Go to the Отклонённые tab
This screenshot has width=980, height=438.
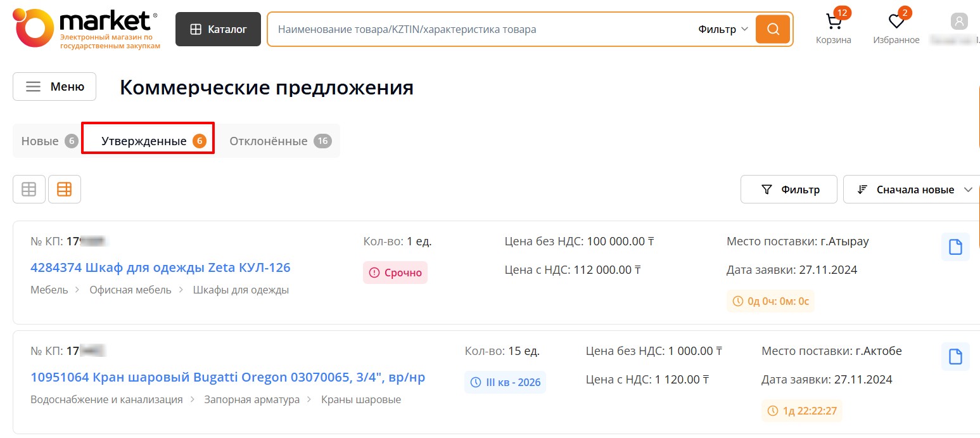[x=279, y=141]
